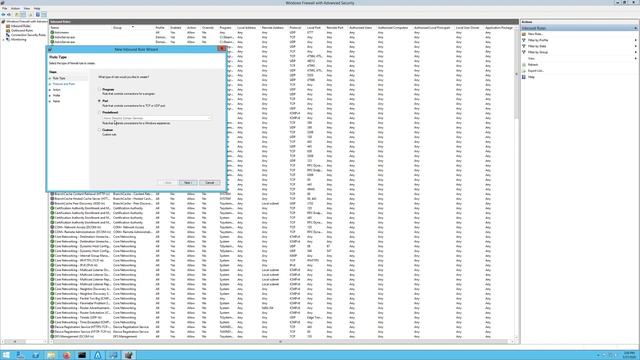Click the Export List icon in Actions pane
This screenshot has height=360, width=640.
[524, 71]
